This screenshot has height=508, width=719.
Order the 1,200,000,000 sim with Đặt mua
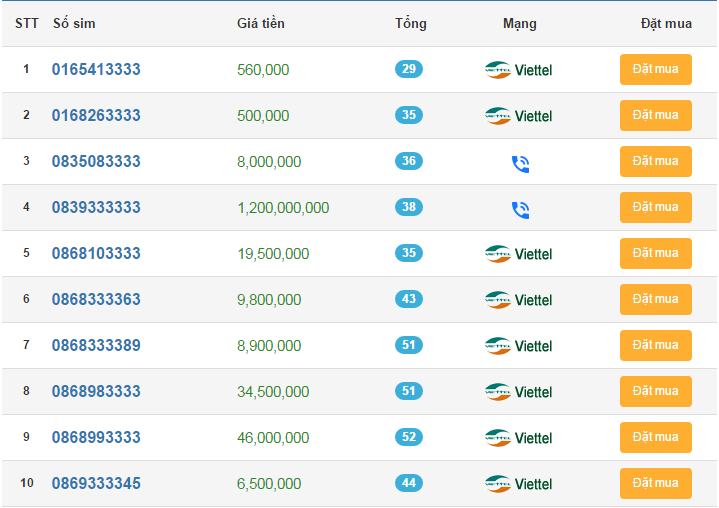[x=655, y=207]
